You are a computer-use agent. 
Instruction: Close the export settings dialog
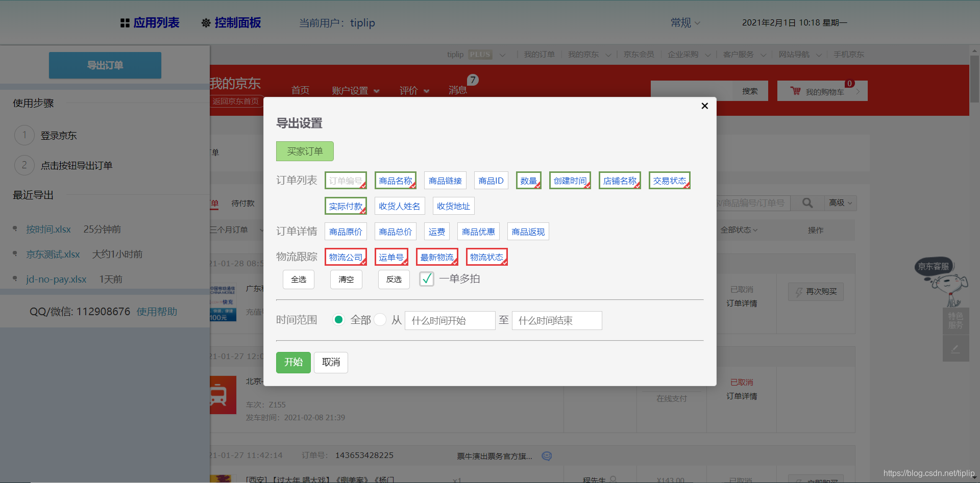tap(704, 106)
